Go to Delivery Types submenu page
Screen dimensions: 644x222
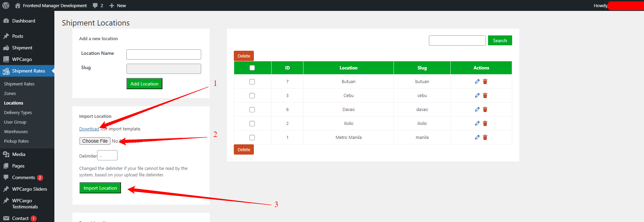pyautogui.click(x=18, y=112)
